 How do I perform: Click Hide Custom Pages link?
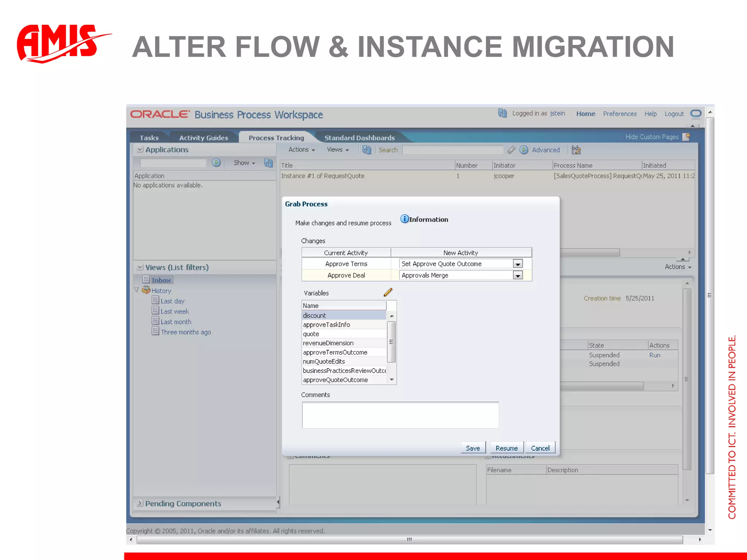pyautogui.click(x=652, y=137)
